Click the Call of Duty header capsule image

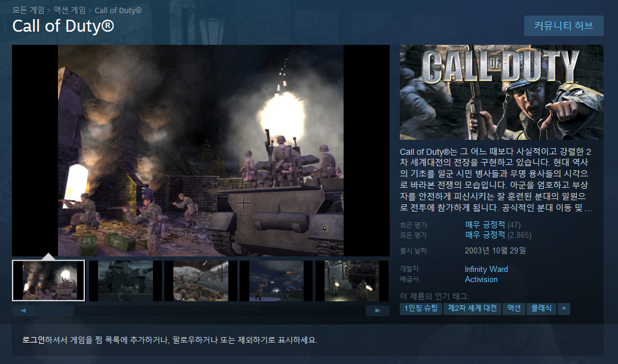point(501,92)
